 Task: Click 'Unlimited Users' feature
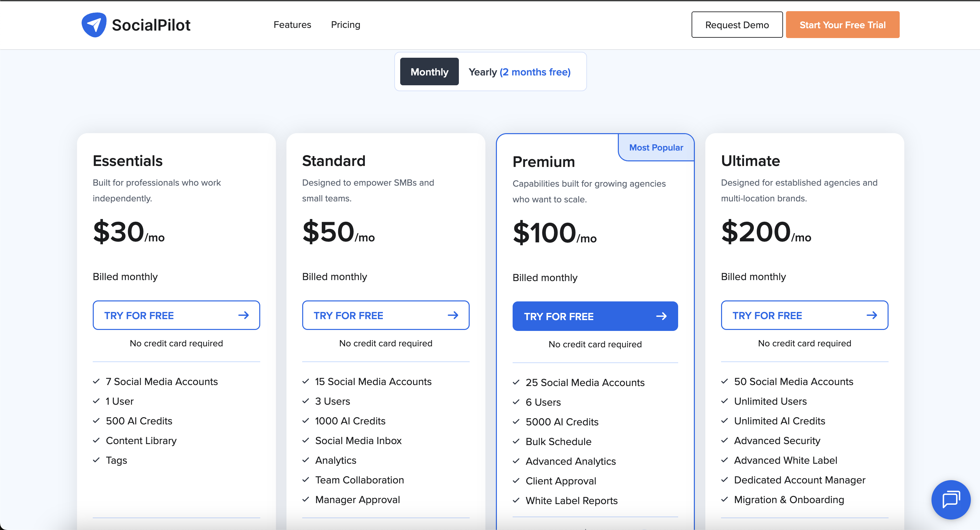(x=770, y=401)
